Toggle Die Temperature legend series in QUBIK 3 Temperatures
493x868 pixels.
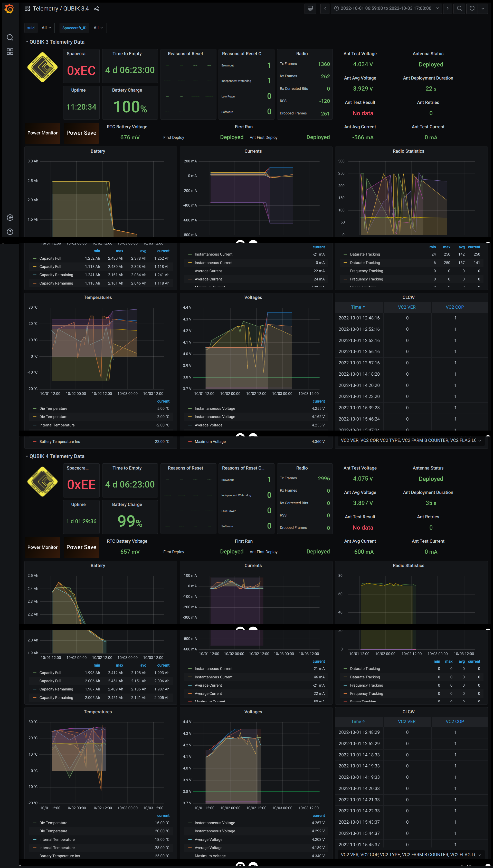tap(53, 409)
